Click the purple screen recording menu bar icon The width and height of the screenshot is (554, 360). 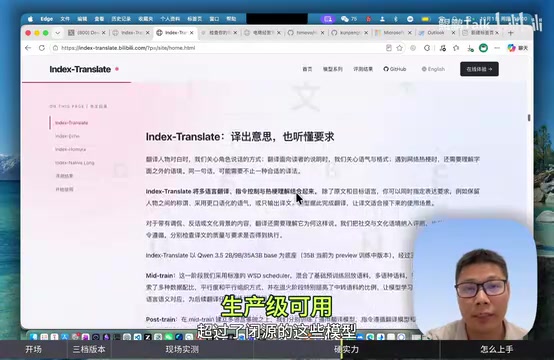[328, 19]
